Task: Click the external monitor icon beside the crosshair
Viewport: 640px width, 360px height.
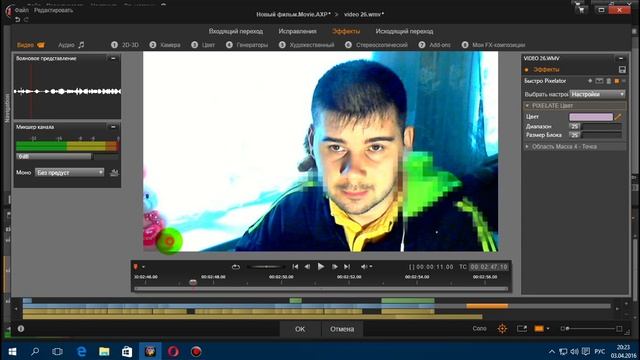Action: 522,329
